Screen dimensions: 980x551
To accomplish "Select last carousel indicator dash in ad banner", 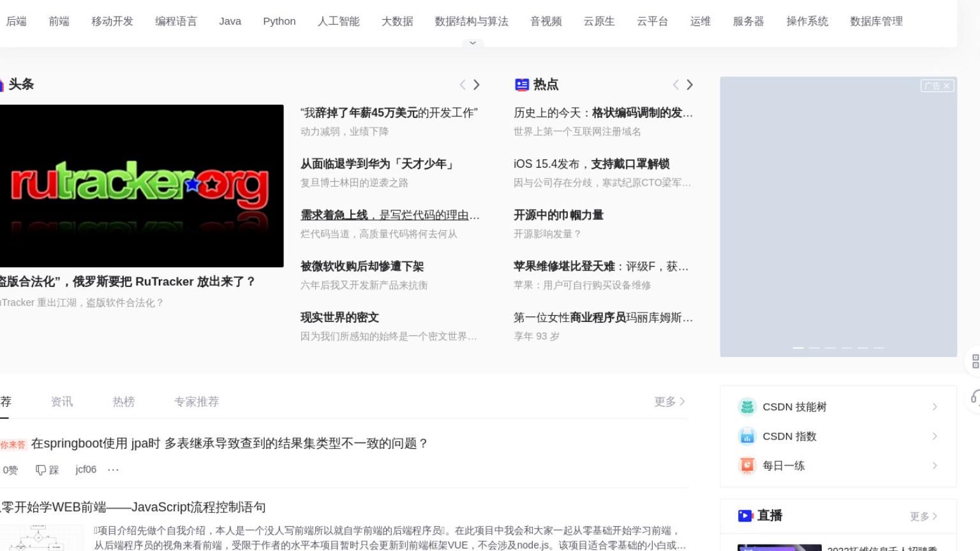I will [x=879, y=348].
